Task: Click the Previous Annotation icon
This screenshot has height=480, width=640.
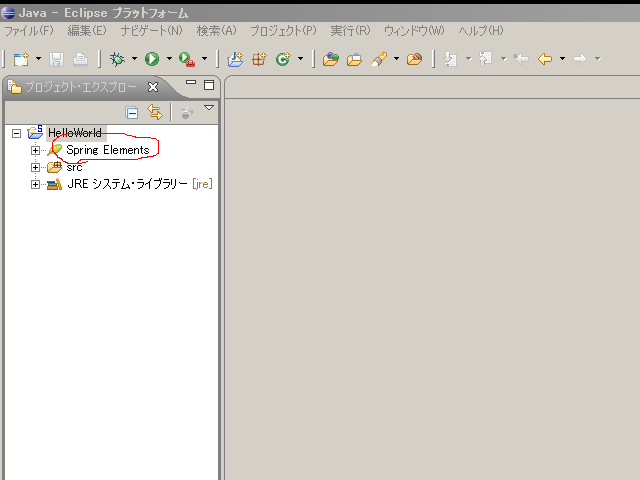Action: [x=485, y=59]
